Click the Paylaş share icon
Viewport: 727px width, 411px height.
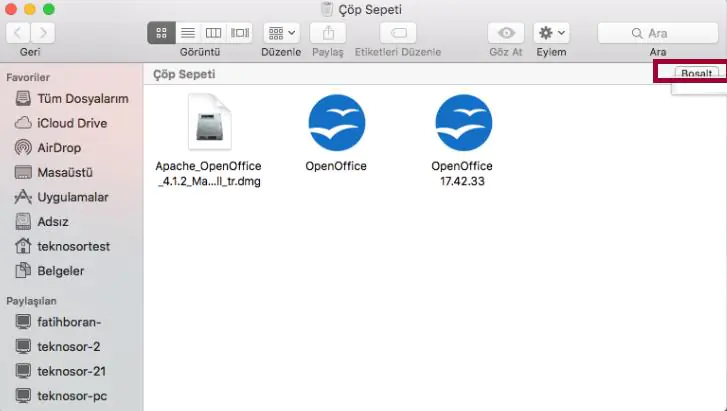[328, 33]
